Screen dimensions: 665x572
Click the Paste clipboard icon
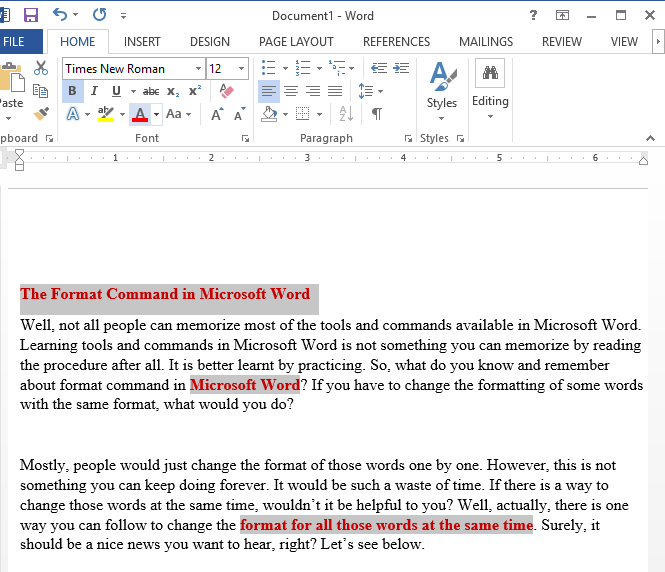point(12,78)
